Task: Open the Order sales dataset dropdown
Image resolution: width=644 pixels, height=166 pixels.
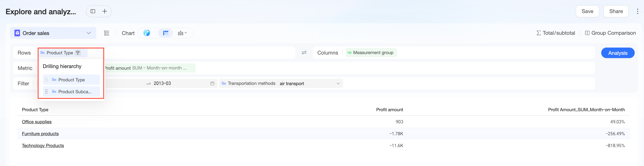Action: (x=53, y=33)
